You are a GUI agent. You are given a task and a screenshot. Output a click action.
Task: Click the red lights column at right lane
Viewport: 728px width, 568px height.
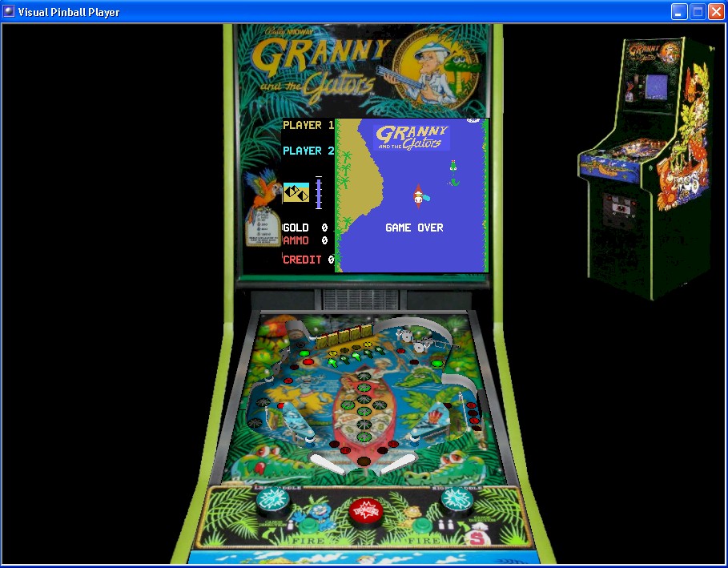pyautogui.click(x=473, y=416)
